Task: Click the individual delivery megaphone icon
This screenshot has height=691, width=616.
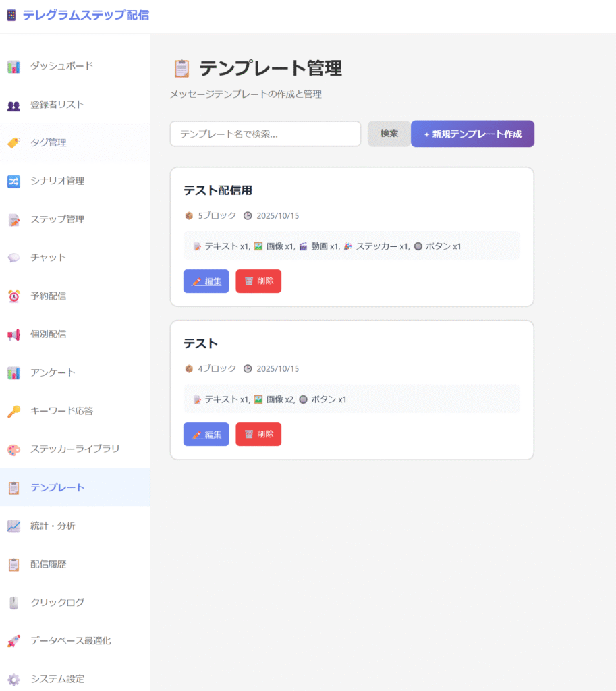Action: coord(13,335)
